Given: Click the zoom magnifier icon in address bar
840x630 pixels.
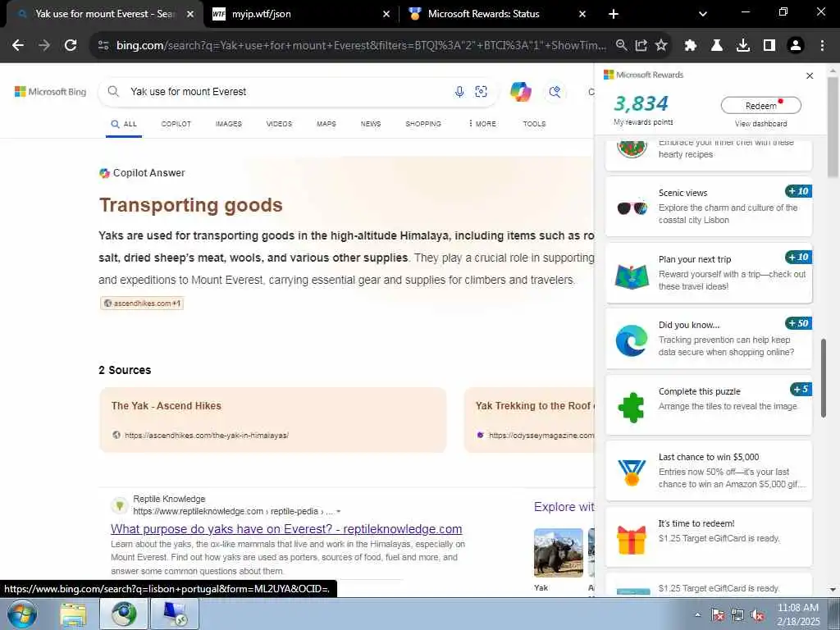Looking at the screenshot, I should [x=622, y=46].
